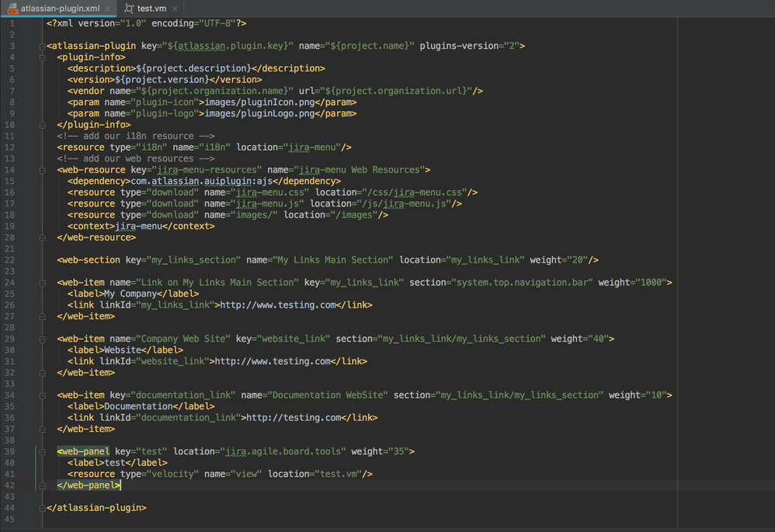Click fold end marker at line 32 /web-item
Viewport: 775px width, 532px height.
[x=43, y=373]
